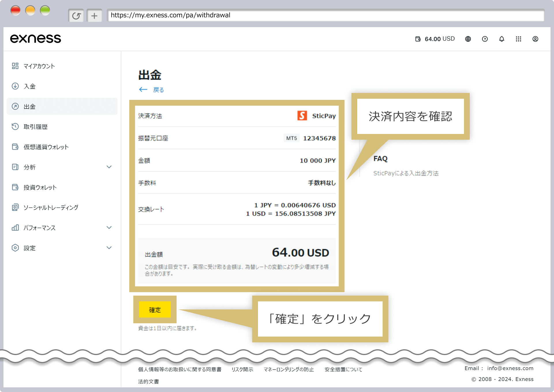Screen dimensions: 554x392
Task: Open リスク開示 footer link
Action: point(242,369)
